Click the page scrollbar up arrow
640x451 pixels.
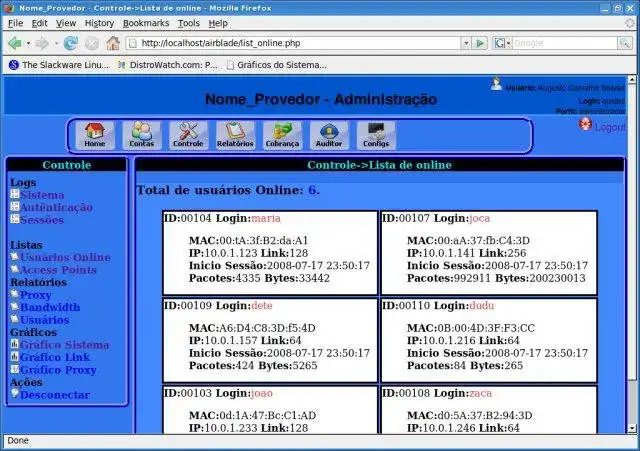point(632,80)
